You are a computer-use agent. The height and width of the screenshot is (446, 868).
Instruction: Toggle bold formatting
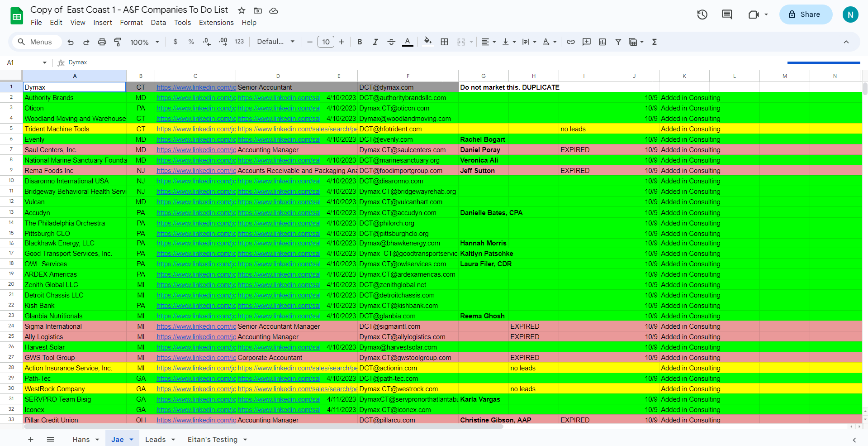pyautogui.click(x=360, y=42)
